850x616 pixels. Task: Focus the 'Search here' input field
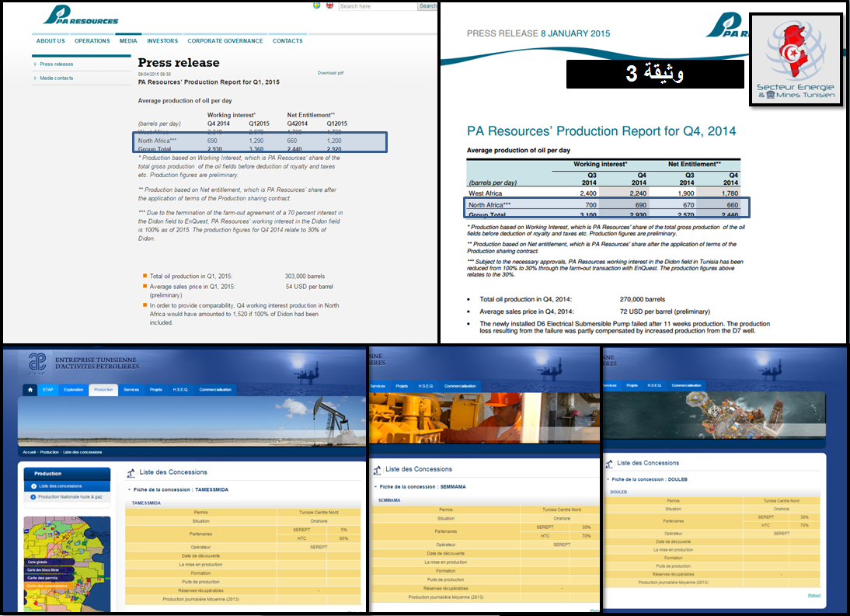click(378, 6)
